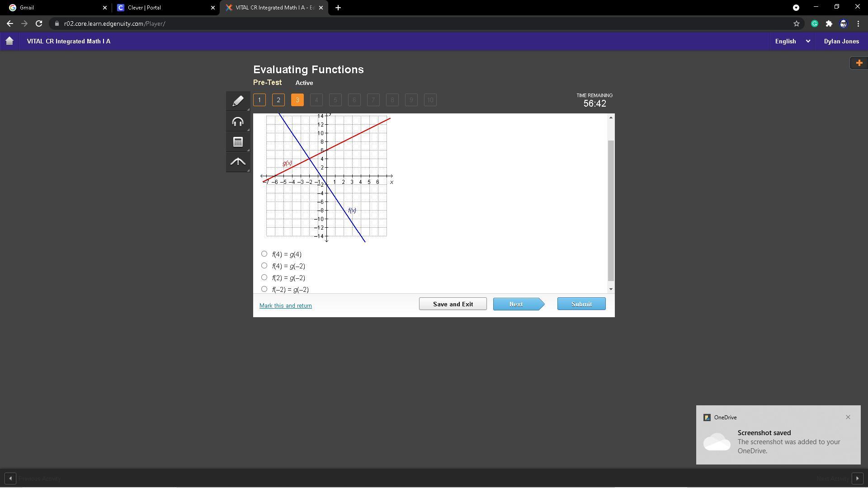The image size is (868, 488).
Task: Choose the option f(2) = g(–2)
Action: [264, 277]
